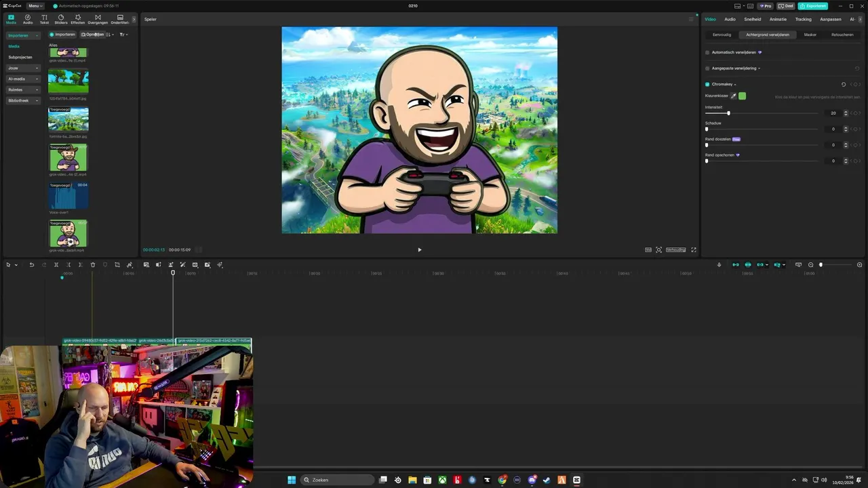The width and height of the screenshot is (868, 488).
Task: Click the Importeren button above media list
Action: 62,35
